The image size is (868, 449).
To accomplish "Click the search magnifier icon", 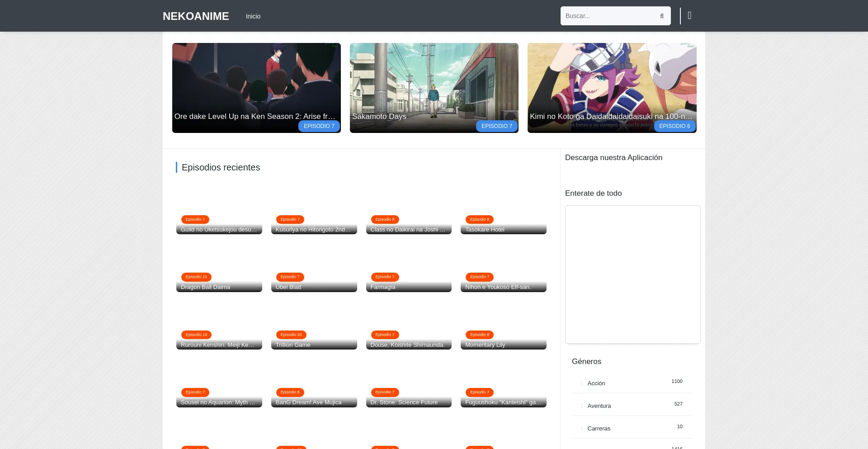I will point(661,16).
